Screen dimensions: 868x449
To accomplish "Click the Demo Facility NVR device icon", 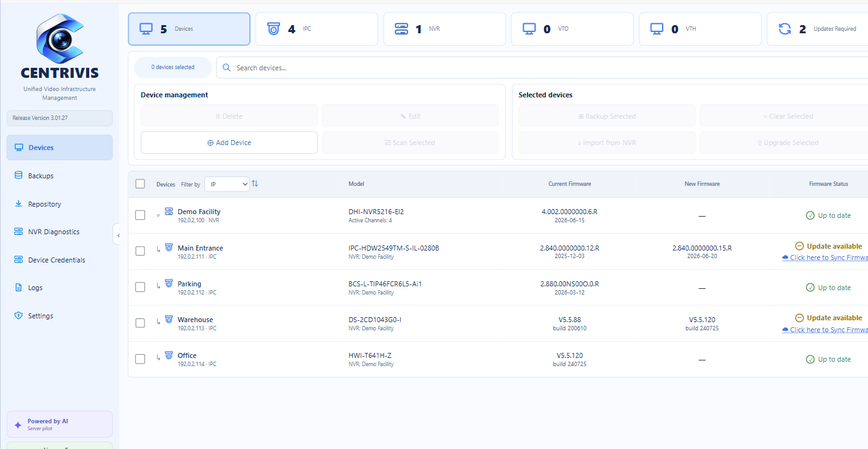I will tap(169, 212).
